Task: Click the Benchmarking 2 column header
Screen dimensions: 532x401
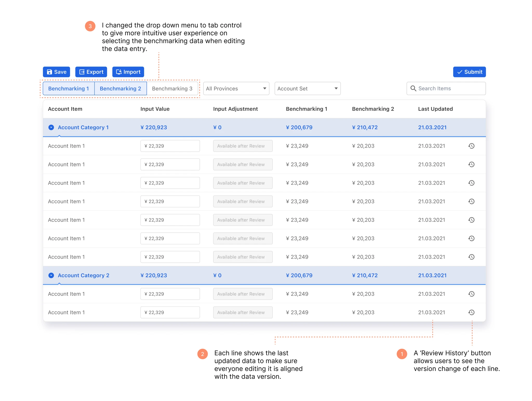Action: (x=373, y=109)
